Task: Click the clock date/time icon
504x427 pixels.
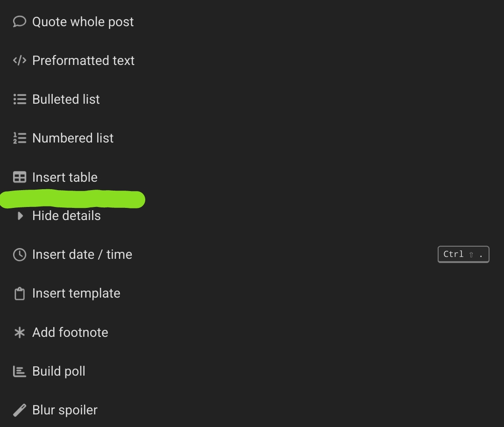Action: tap(19, 255)
